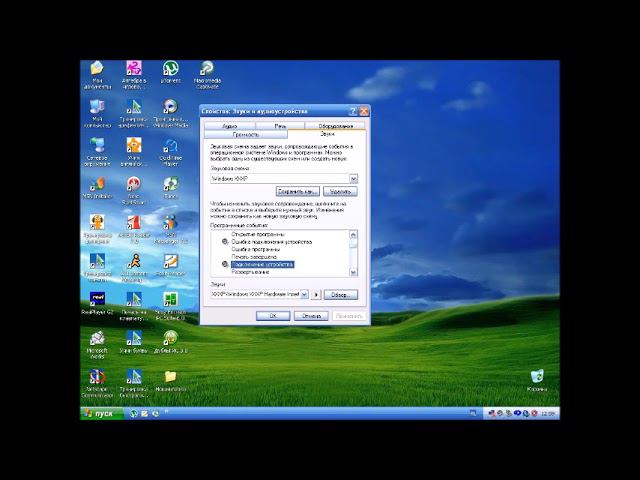Open the RealPlayer G2 desktop shortcut
This screenshot has width=640, height=480.
[97, 303]
